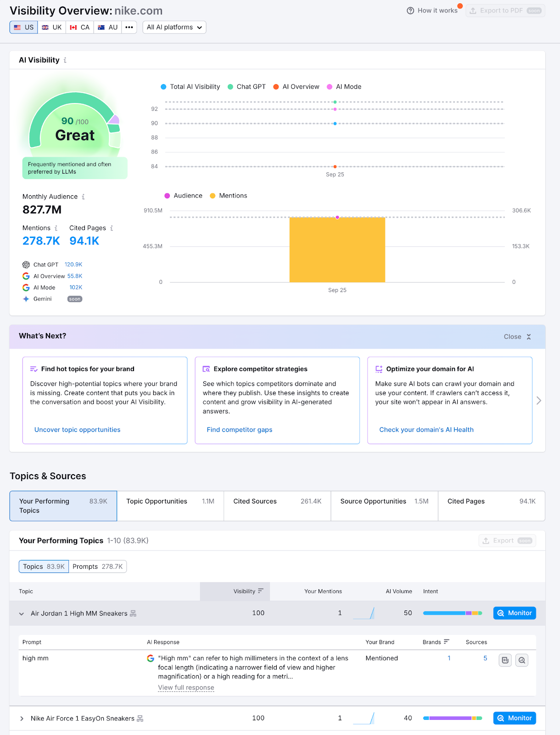
Task: Click the Google icon beside AI Mode
Action: click(x=26, y=288)
